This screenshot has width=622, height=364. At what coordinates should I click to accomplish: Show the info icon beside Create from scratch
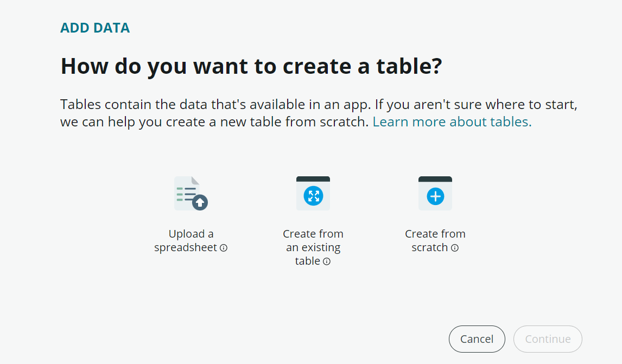click(x=455, y=248)
